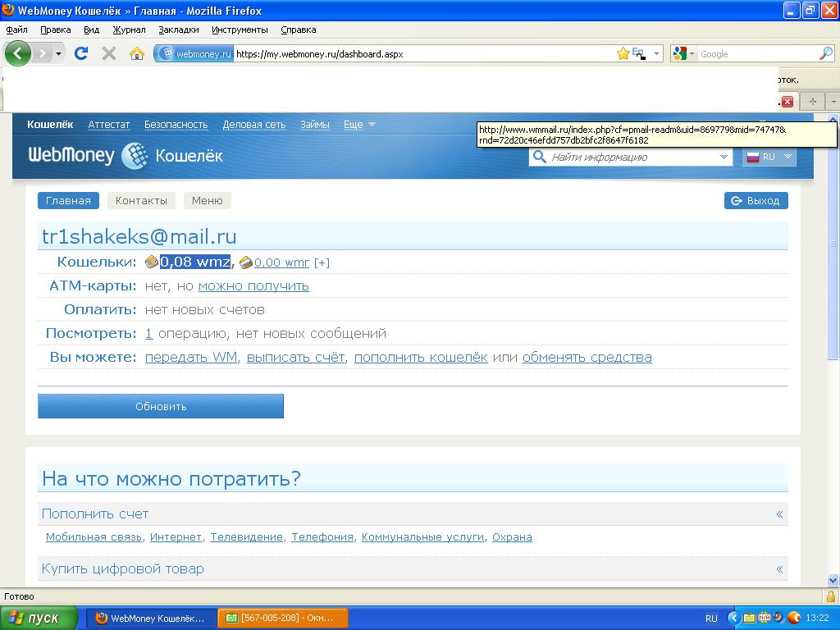Bookmark page with the star icon
This screenshot has width=840, height=630.
coord(623,53)
